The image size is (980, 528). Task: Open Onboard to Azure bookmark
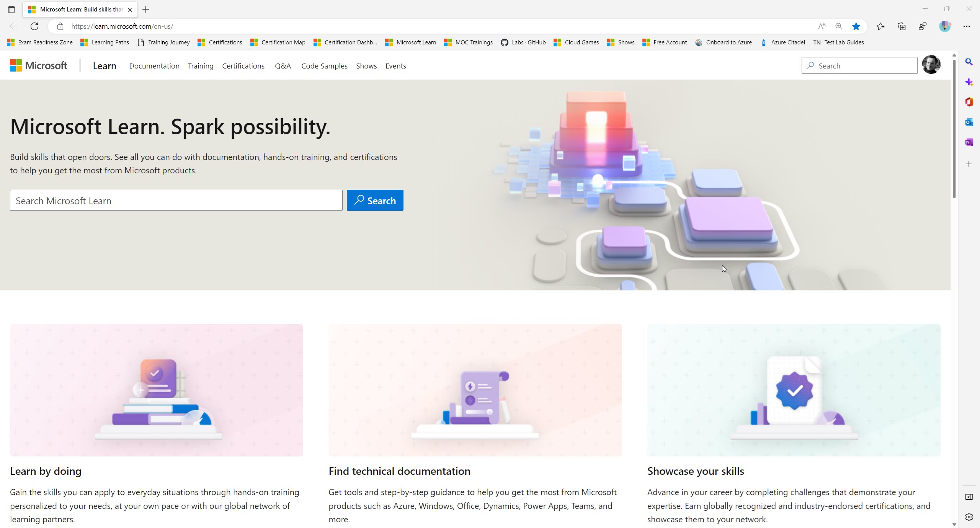pos(724,42)
